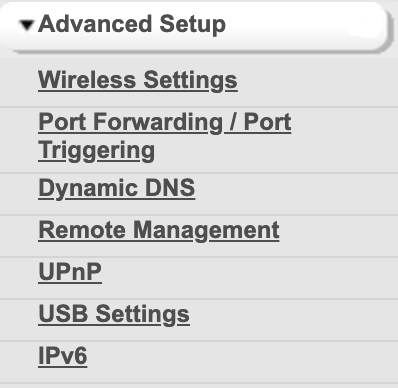The height and width of the screenshot is (388, 398).
Task: Click the Advanced Setup section header
Action: (x=194, y=27)
